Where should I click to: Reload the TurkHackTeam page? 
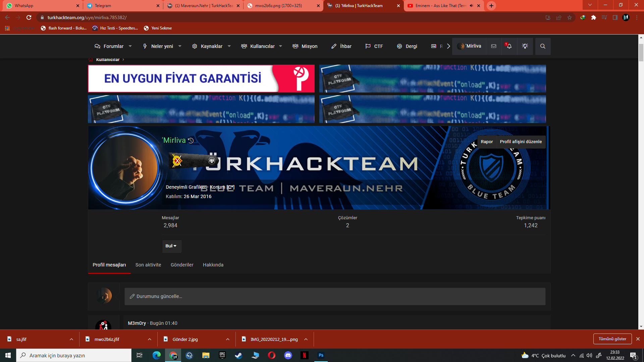coord(29,17)
